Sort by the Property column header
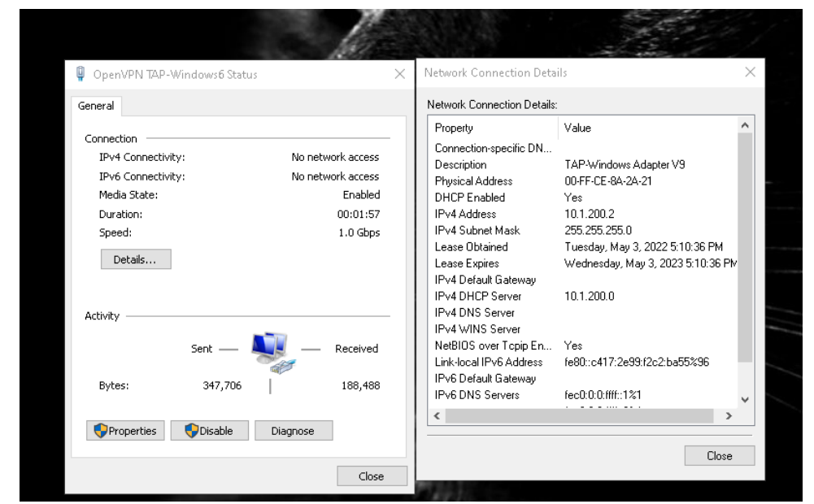814x504 pixels. tap(494, 128)
